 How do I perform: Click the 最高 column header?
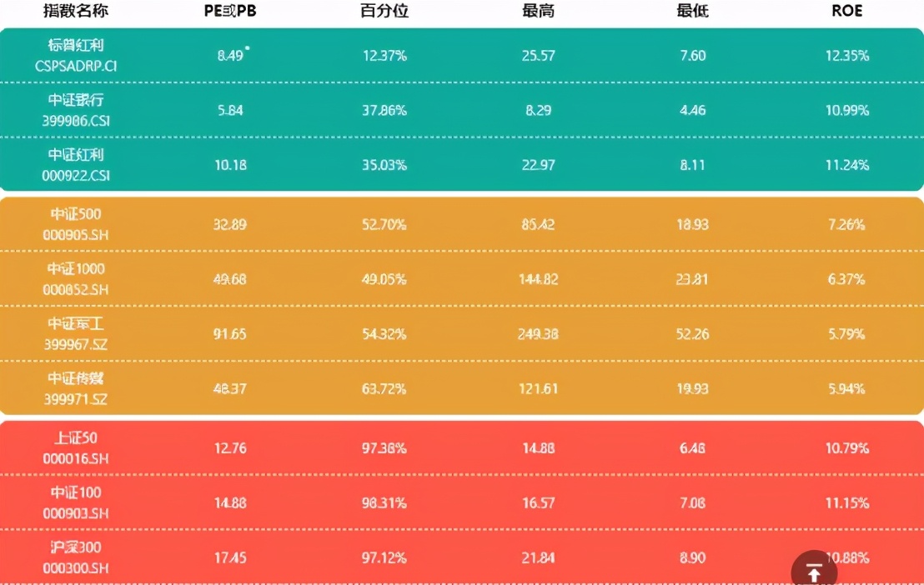click(x=538, y=11)
